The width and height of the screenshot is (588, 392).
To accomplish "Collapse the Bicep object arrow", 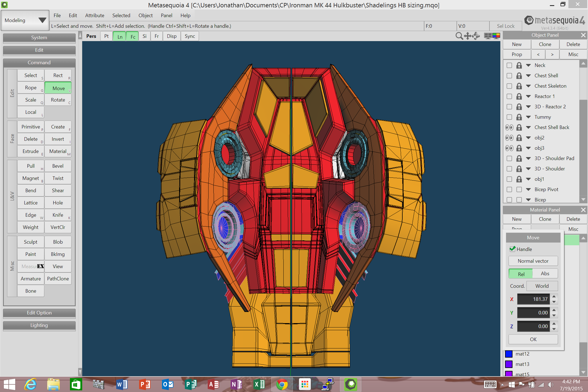I will point(528,200).
